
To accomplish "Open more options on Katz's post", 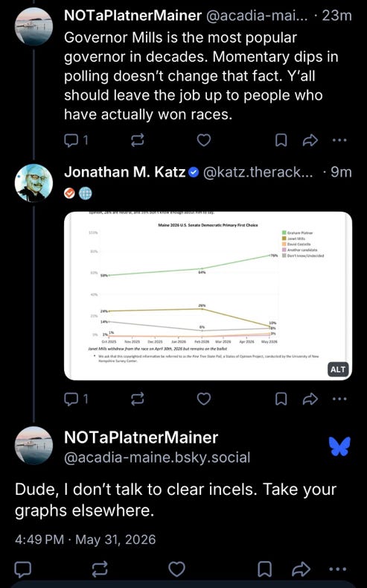I will pos(339,399).
